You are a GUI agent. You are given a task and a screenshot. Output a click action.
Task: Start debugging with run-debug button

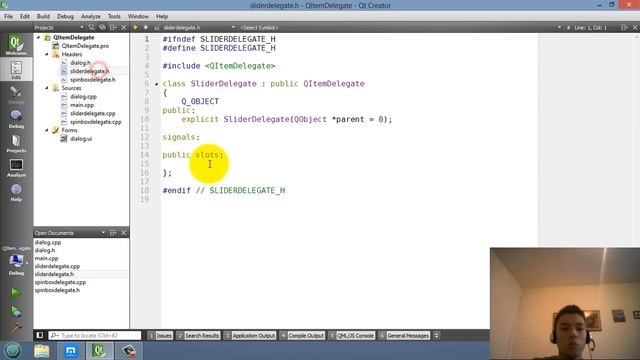pos(16,311)
